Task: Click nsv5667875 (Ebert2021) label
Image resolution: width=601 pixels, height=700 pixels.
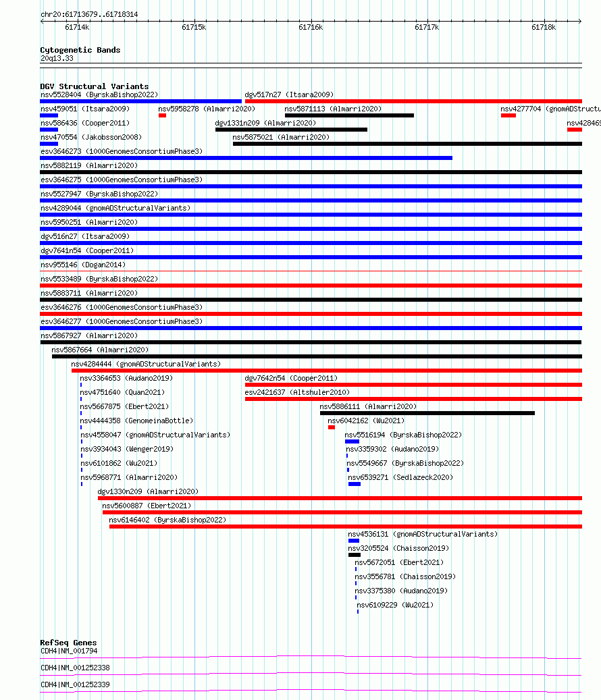Action: [124, 406]
